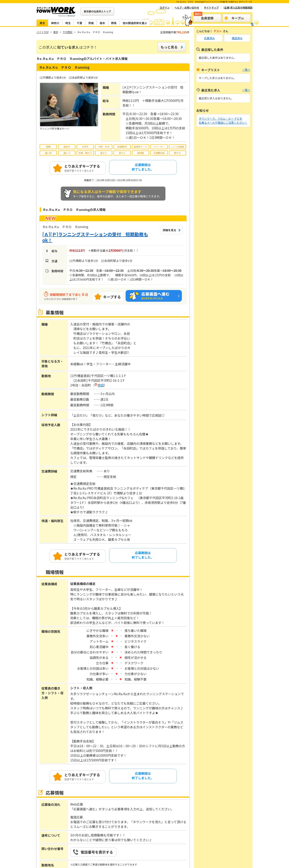Click the yen icon in 給与 row
This screenshot has width=289, height=868.
47,251
